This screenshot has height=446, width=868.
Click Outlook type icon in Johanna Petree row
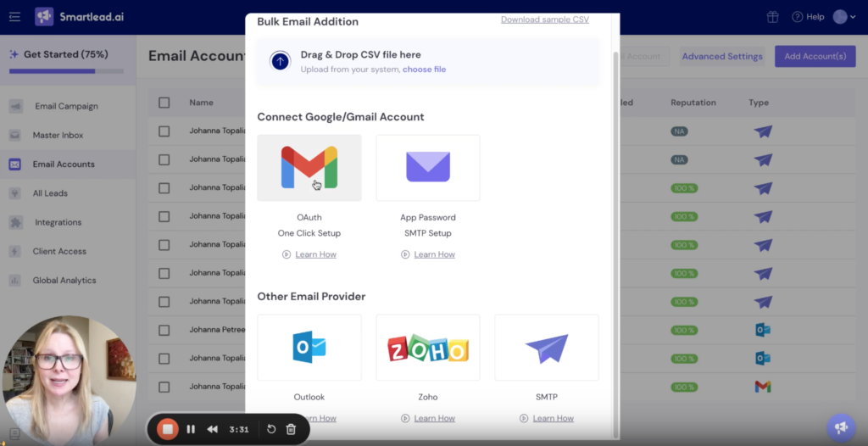763,330
